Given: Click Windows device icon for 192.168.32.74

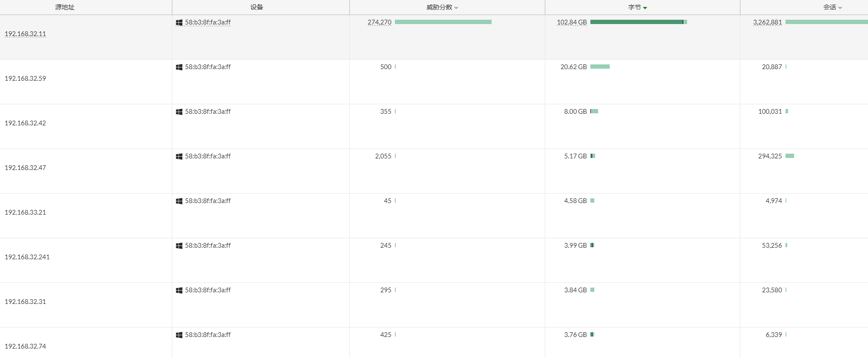Looking at the screenshot, I should 179,335.
